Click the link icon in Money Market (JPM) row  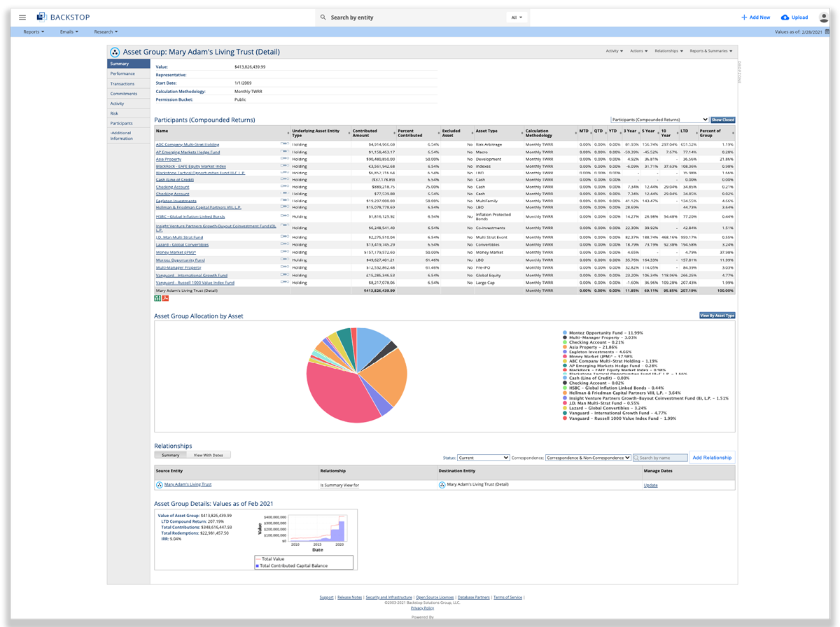click(x=284, y=251)
